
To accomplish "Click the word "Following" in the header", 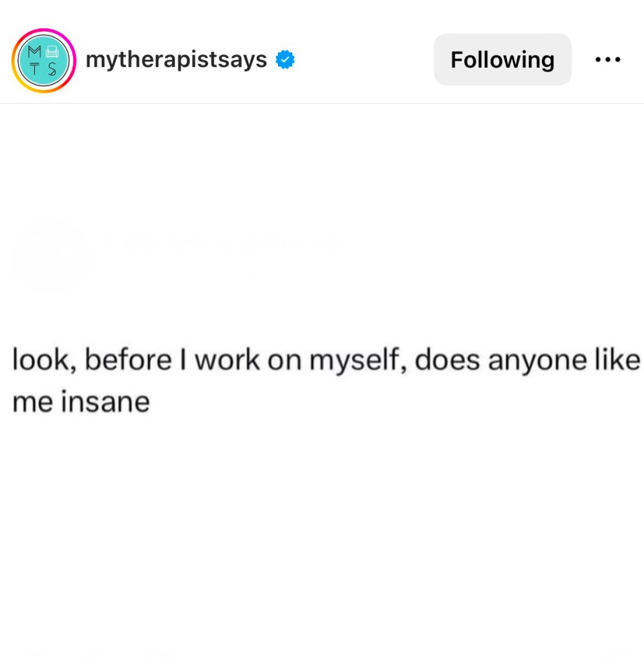I will [x=502, y=60].
